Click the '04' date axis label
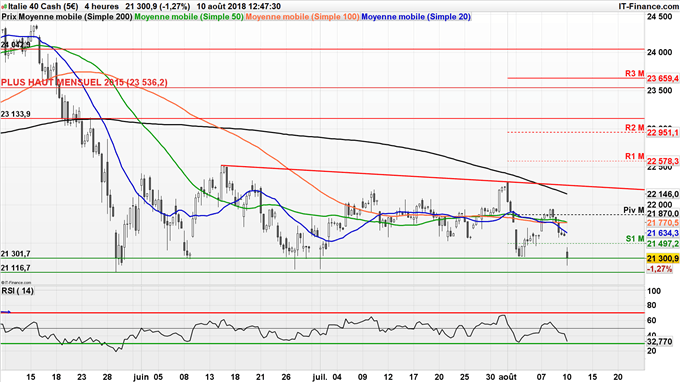 [x=337, y=377]
